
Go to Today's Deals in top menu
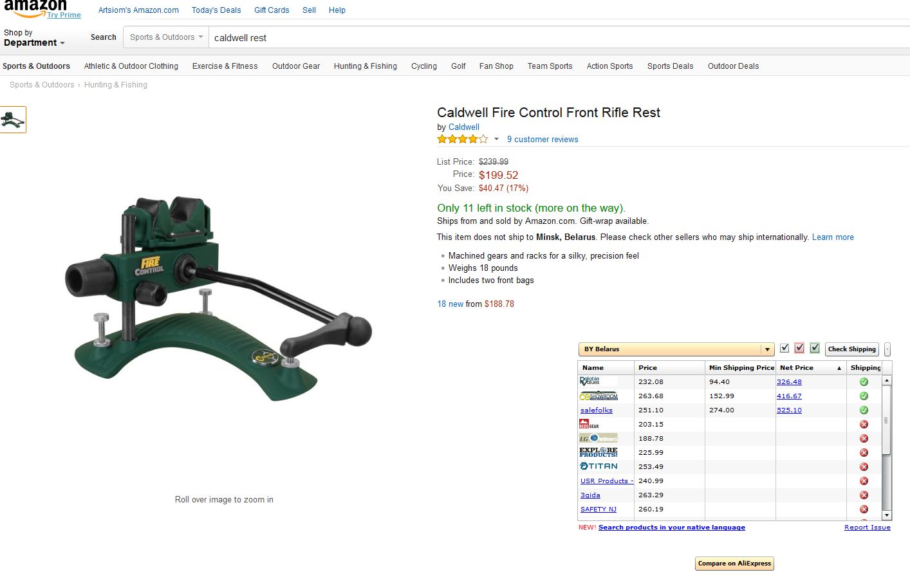[216, 10]
